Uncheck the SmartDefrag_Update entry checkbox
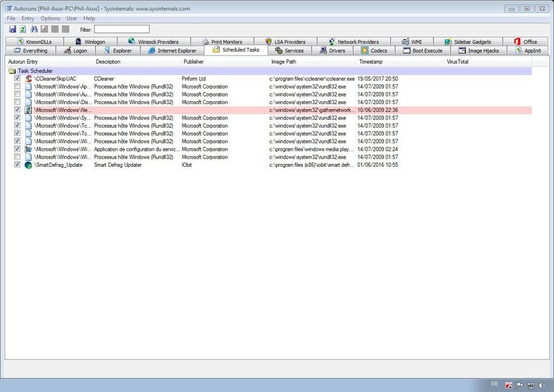This screenshot has height=392, width=554. click(17, 165)
